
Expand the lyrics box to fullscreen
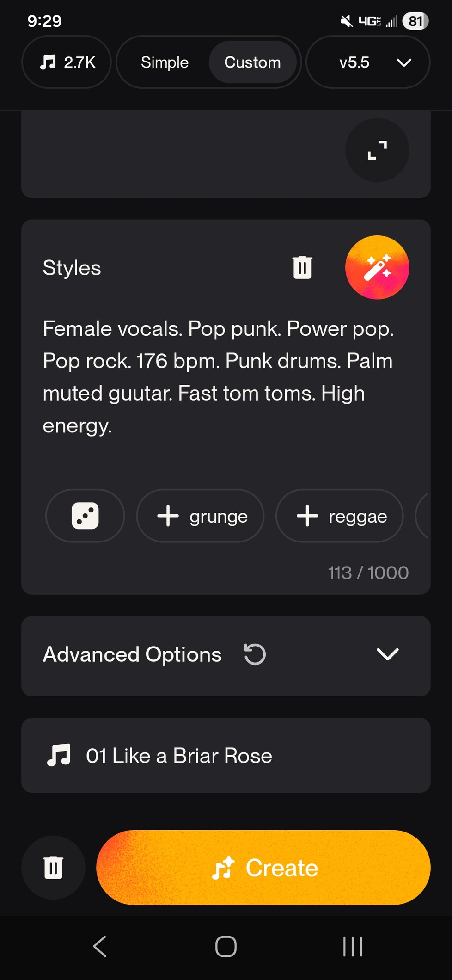tap(377, 150)
